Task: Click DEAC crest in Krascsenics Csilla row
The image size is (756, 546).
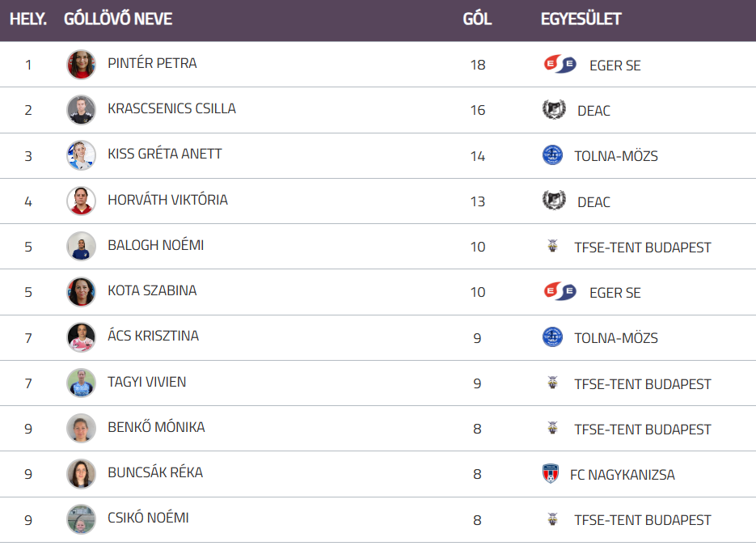Action: (x=554, y=110)
